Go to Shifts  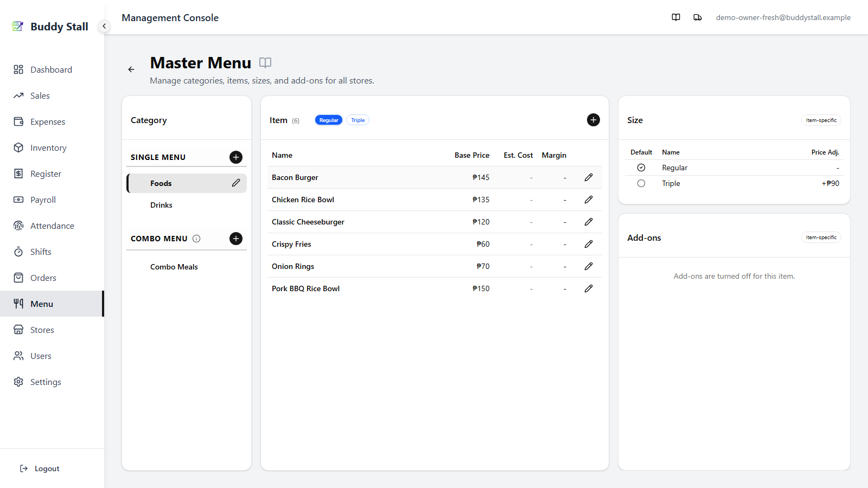(x=52, y=252)
